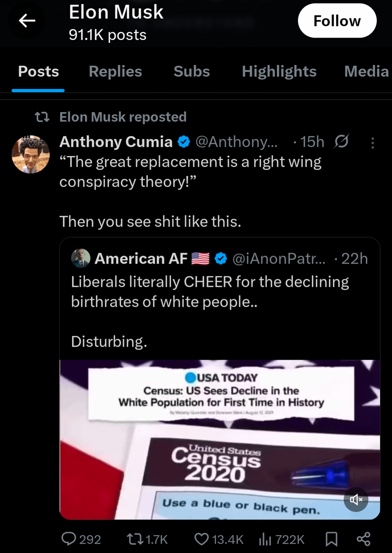Image resolution: width=392 pixels, height=553 pixels.
Task: Open Anthony Cumia's profile avatar
Action: tap(31, 155)
